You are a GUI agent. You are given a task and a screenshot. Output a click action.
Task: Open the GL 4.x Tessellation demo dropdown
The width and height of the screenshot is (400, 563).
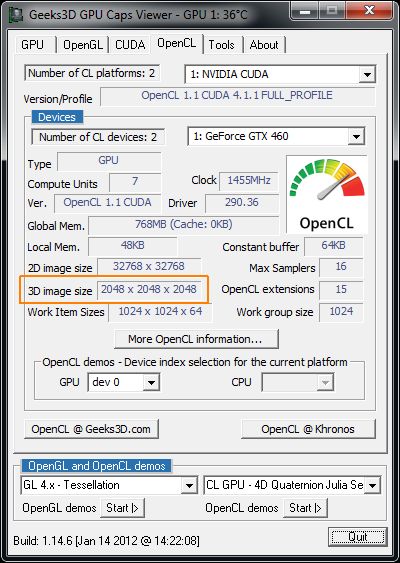pos(189,486)
